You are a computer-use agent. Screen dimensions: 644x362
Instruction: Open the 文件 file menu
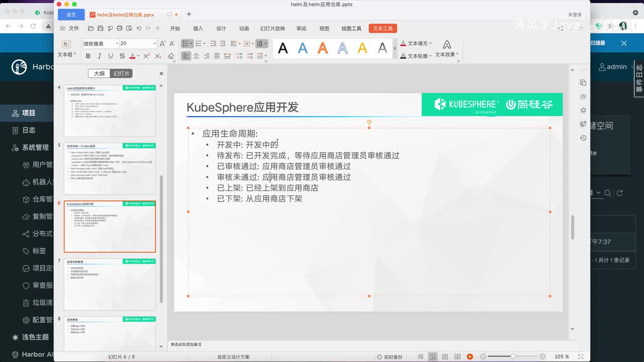tap(73, 29)
